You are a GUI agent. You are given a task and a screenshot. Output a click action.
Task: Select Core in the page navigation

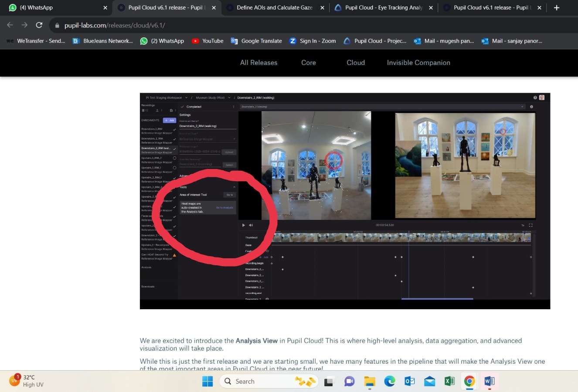(x=309, y=63)
